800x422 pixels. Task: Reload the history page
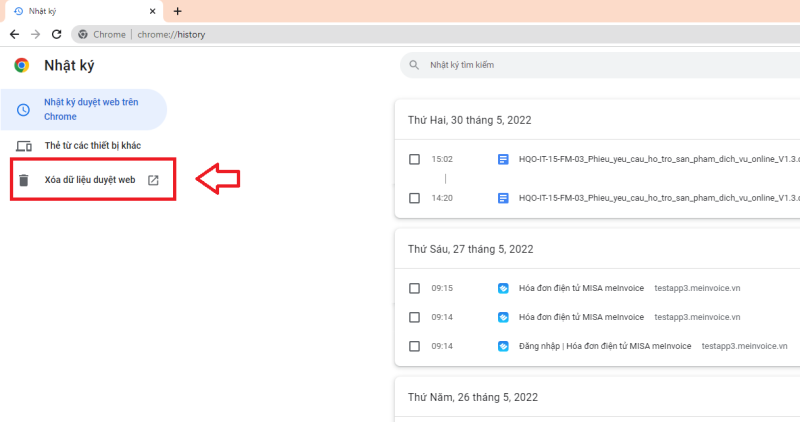click(57, 34)
